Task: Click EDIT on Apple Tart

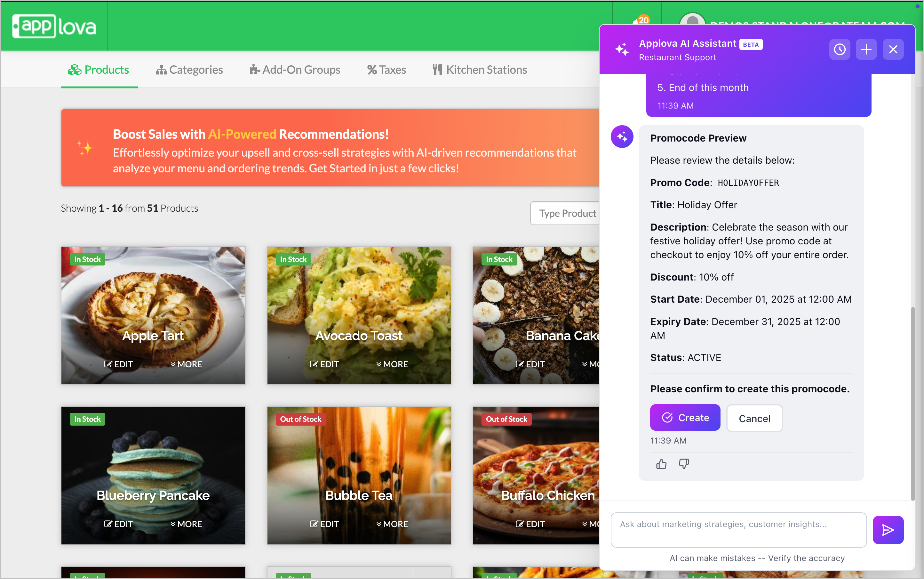Action: point(119,364)
